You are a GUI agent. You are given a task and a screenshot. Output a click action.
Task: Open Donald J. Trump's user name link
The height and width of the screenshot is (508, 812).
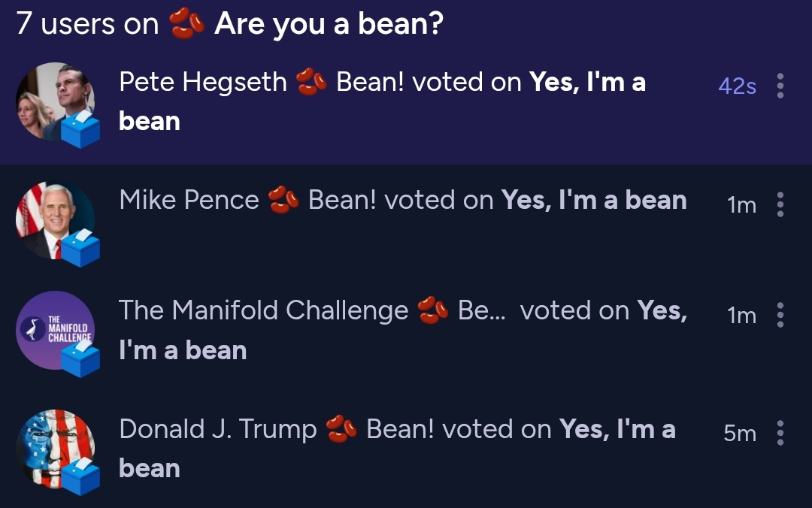click(x=218, y=429)
